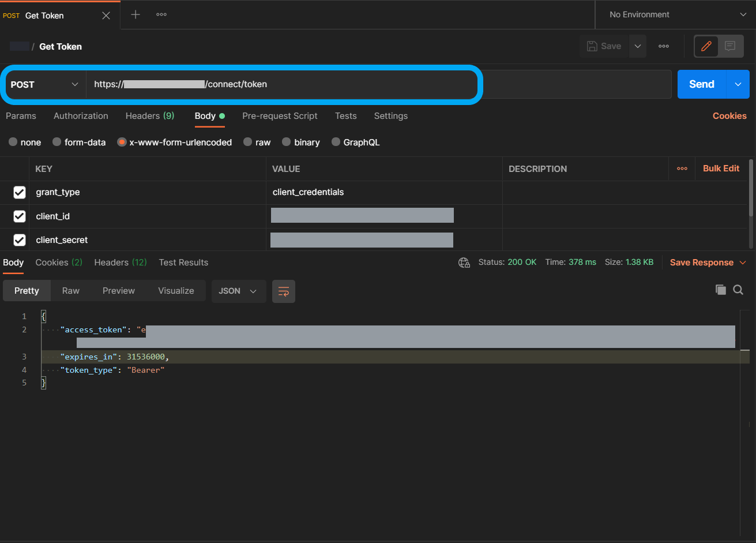Uncheck the client_id row checkbox
Image resolution: width=756 pixels, height=543 pixels.
(20, 216)
